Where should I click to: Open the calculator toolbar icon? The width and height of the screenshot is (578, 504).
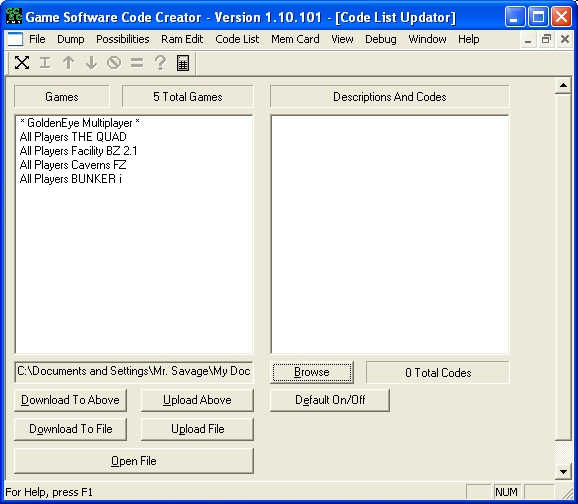[x=183, y=63]
